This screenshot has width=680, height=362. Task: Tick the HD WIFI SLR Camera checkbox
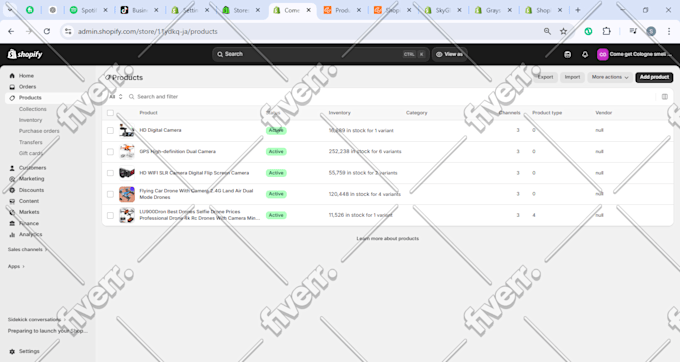coord(110,173)
